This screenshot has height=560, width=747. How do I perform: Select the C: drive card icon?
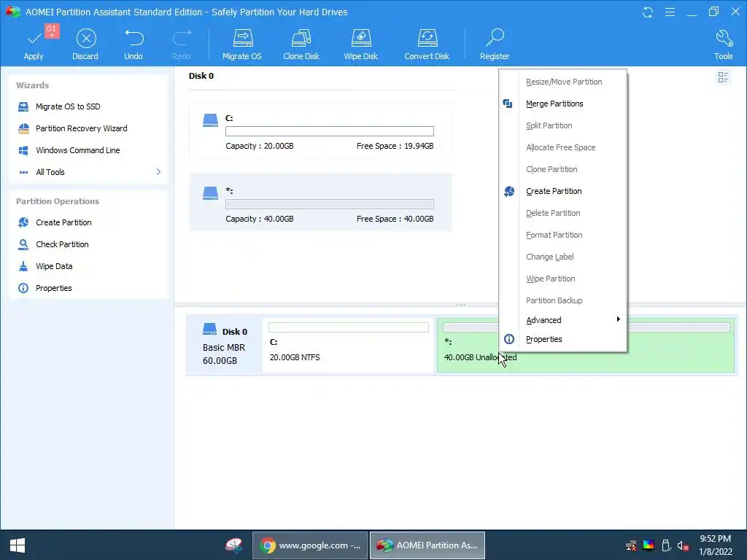tap(210, 120)
